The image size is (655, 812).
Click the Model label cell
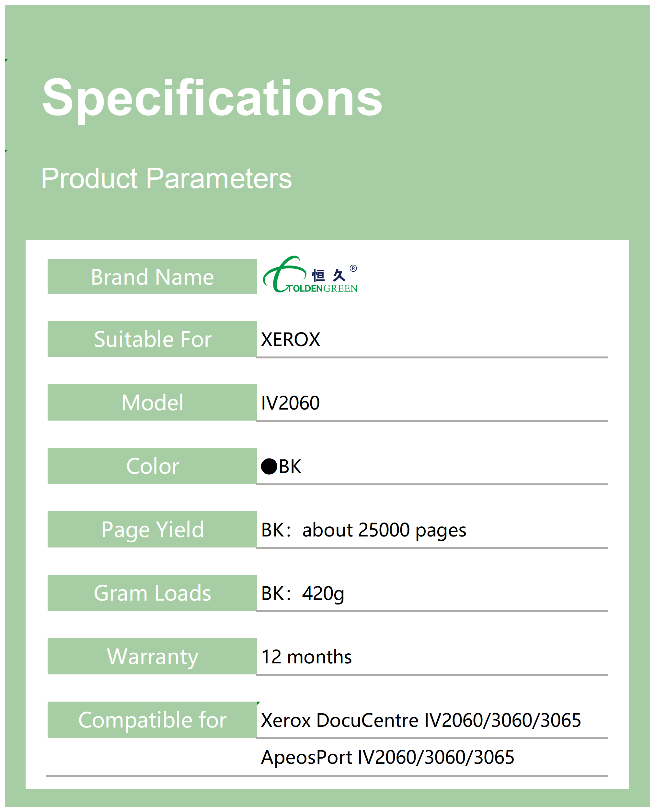[152, 402]
